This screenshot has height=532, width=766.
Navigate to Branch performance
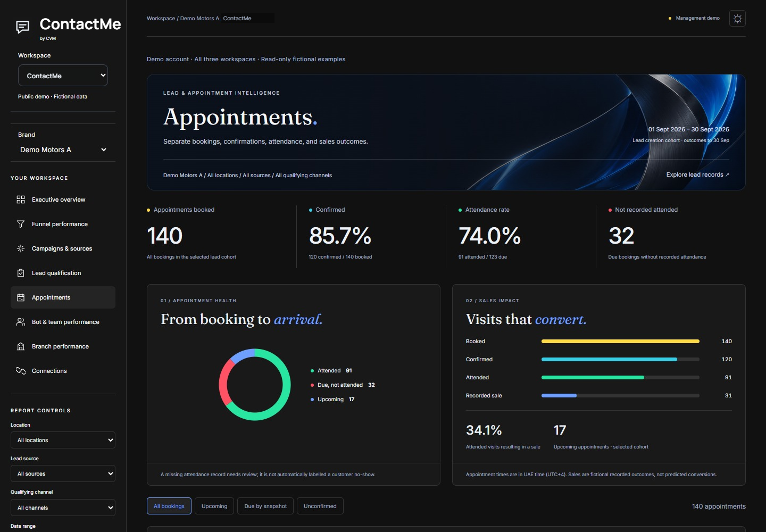pyautogui.click(x=63, y=346)
